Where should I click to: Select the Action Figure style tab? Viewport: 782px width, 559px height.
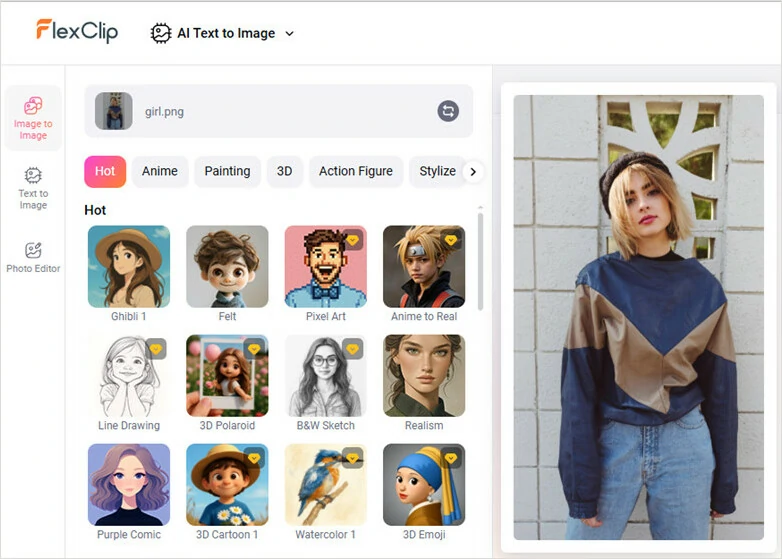(x=356, y=172)
